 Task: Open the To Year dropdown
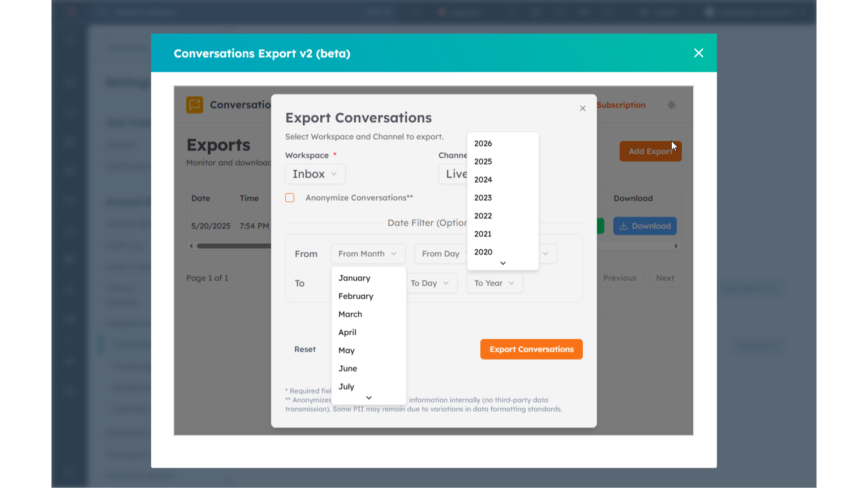pos(494,283)
